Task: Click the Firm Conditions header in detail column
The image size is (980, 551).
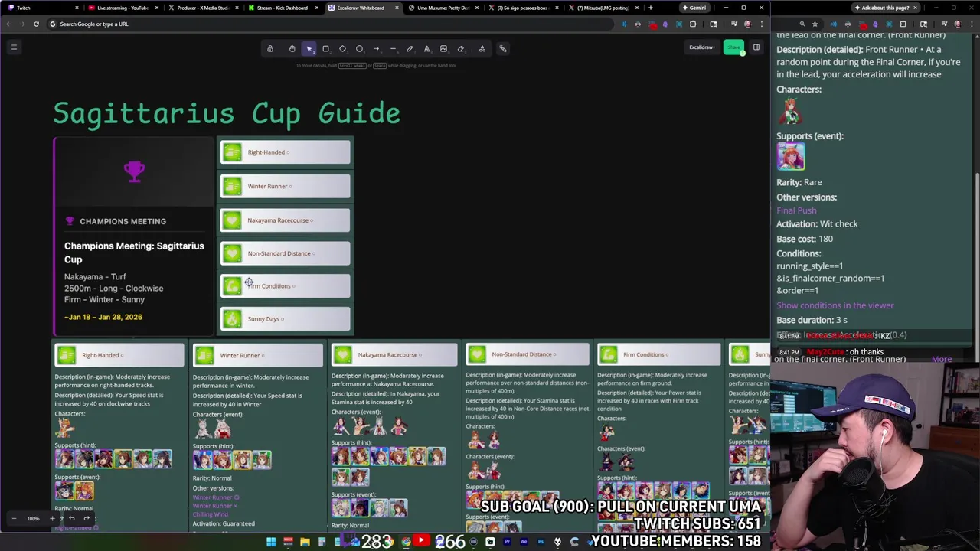Action: point(659,354)
